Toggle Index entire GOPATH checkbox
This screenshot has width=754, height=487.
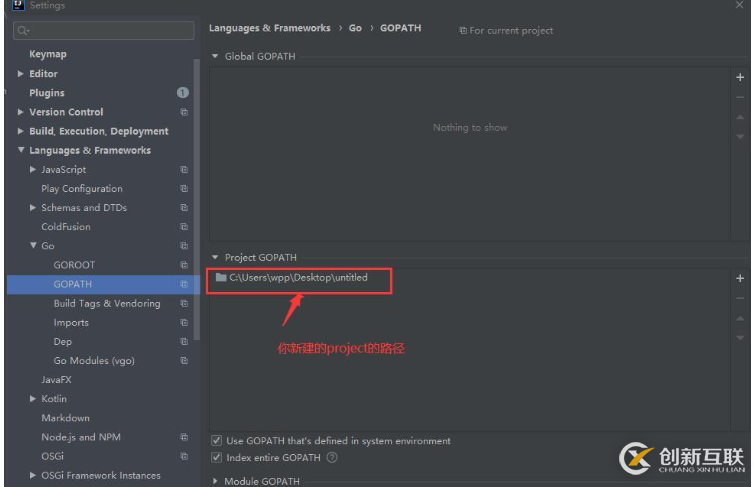tap(216, 457)
